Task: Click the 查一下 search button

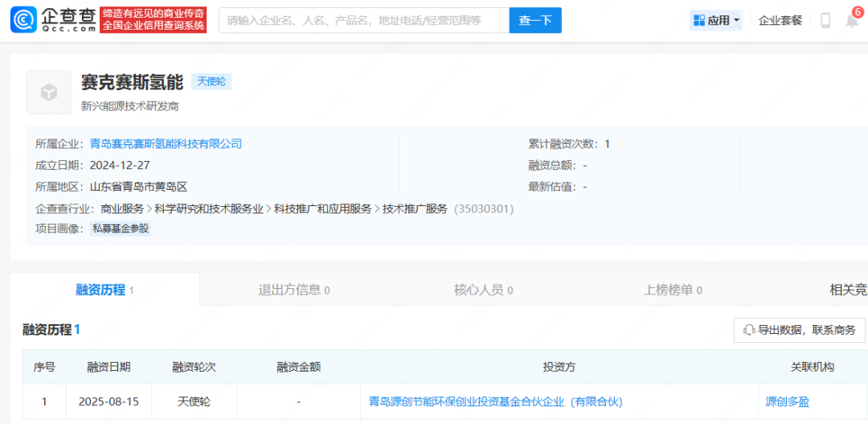Action: [x=535, y=20]
